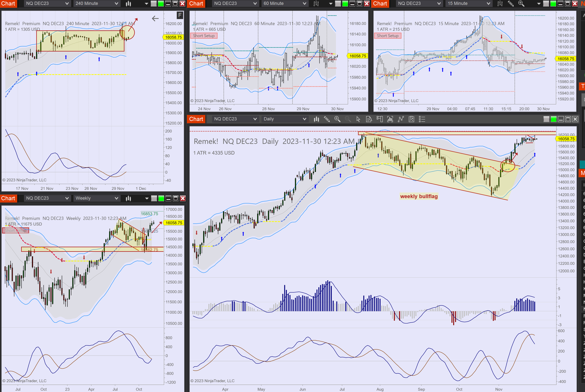Zoom in on the Daily chart
The height and width of the screenshot is (392, 585).
[x=337, y=119]
